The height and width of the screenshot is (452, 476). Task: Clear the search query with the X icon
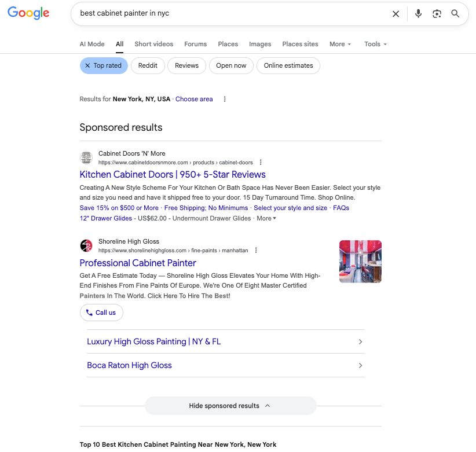point(396,14)
